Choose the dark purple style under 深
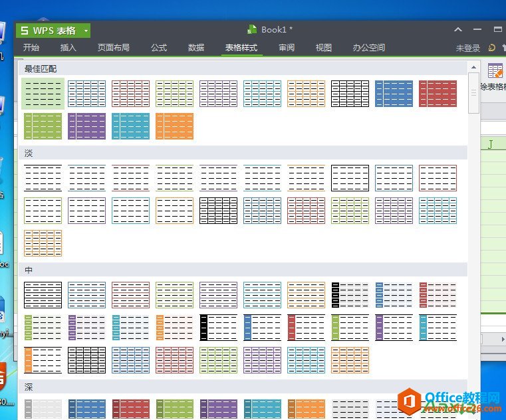The height and width of the screenshot is (420, 506). [219, 409]
